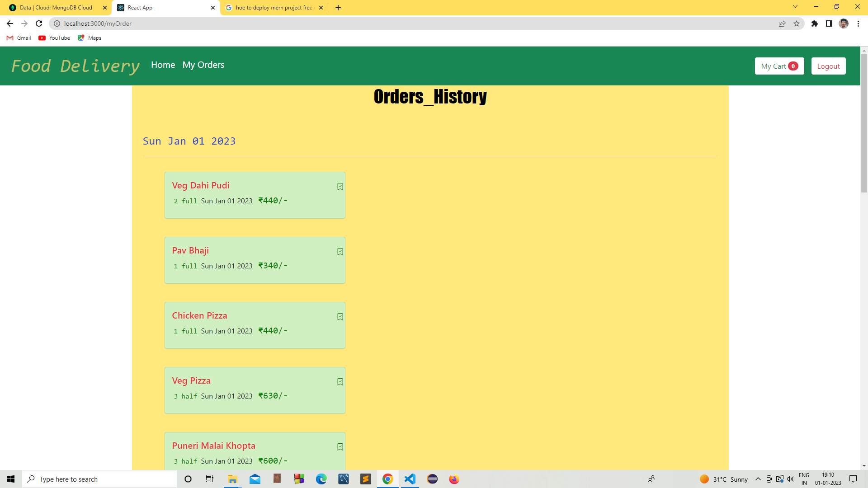Click the Home navbar link
This screenshot has width=868, height=488.
(163, 65)
